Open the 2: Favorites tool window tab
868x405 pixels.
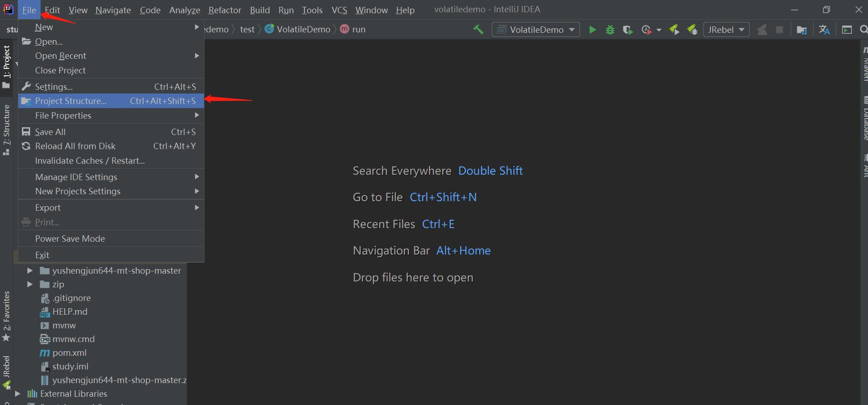(6, 316)
